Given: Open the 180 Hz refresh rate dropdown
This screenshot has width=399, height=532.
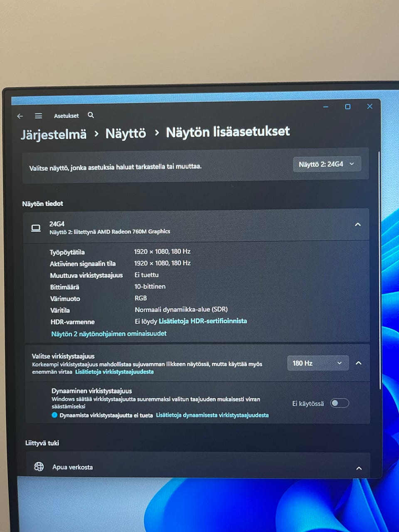Looking at the screenshot, I should pyautogui.click(x=318, y=363).
